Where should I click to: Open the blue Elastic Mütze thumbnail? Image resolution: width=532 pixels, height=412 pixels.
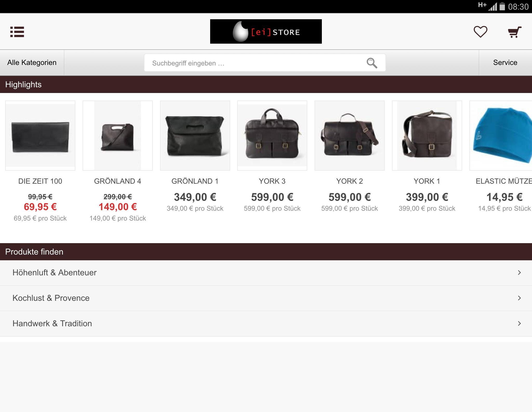point(501,136)
